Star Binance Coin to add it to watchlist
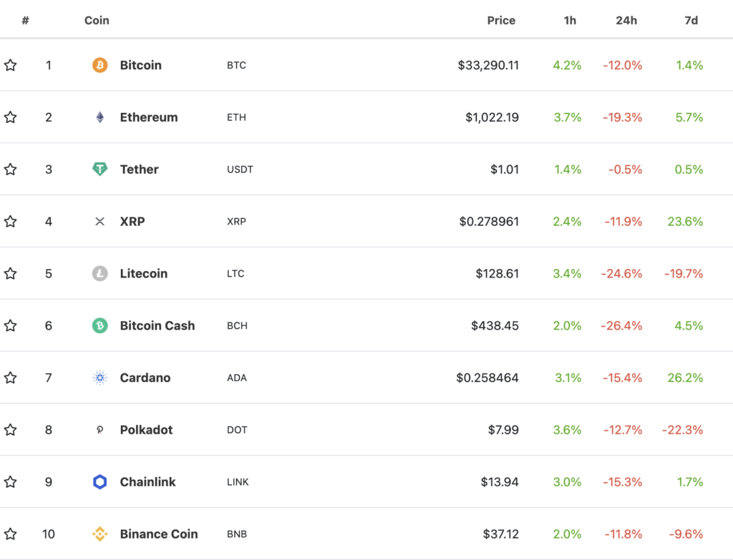This screenshot has height=560, width=733. click(11, 534)
